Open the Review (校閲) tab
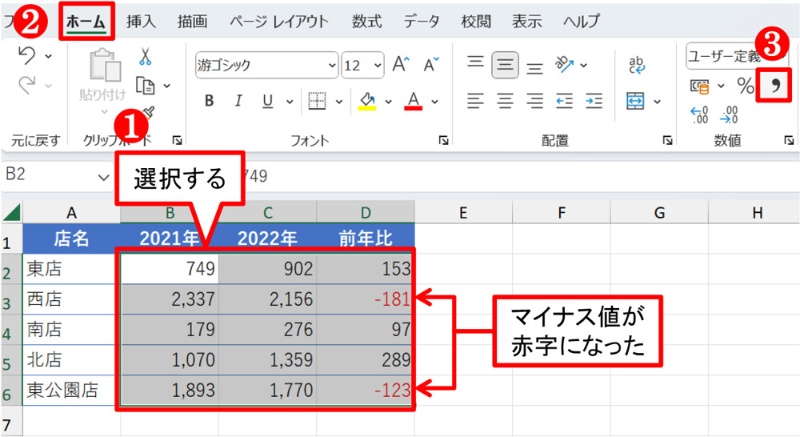 [476, 21]
